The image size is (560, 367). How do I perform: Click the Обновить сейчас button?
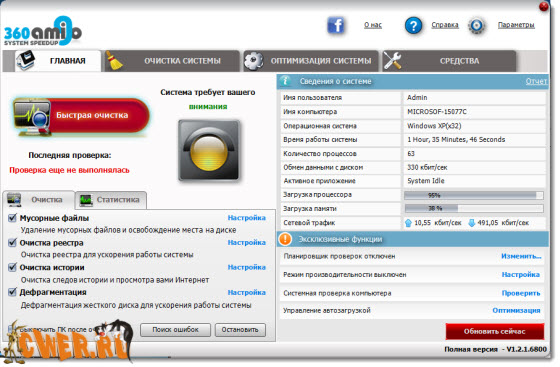pos(495,331)
